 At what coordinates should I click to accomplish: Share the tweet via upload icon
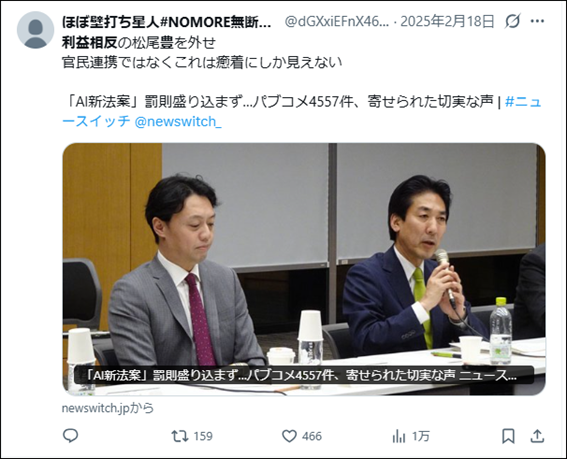pos(537,436)
